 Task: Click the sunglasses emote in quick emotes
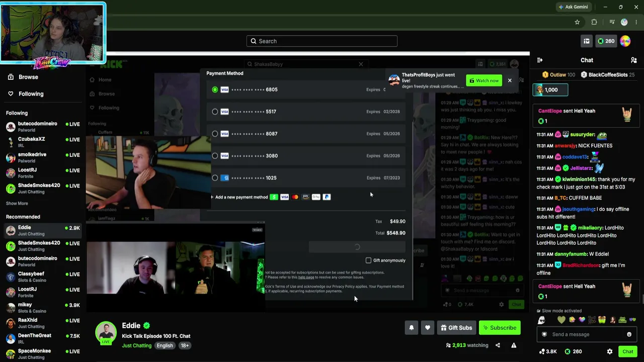(x=542, y=320)
